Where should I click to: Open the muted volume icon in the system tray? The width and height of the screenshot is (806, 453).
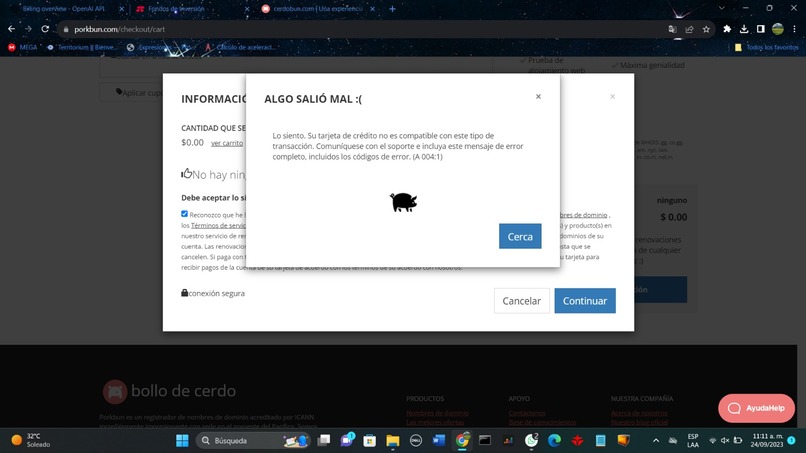pos(725,441)
